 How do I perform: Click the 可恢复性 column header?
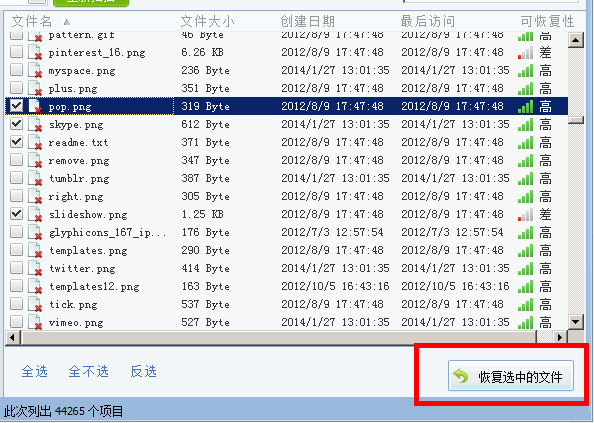tap(547, 22)
